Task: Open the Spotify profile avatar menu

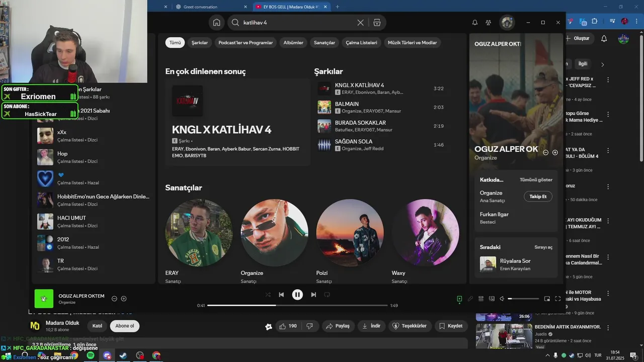Action: [507, 23]
